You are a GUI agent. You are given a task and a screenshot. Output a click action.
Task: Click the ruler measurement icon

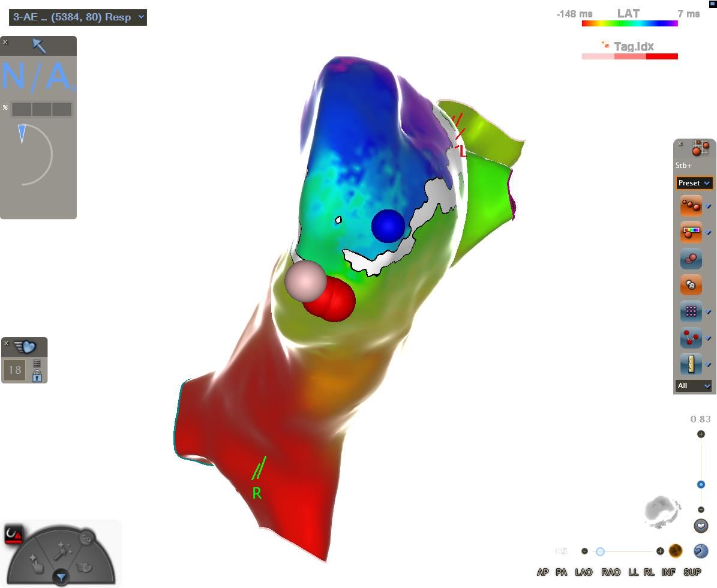click(x=691, y=364)
